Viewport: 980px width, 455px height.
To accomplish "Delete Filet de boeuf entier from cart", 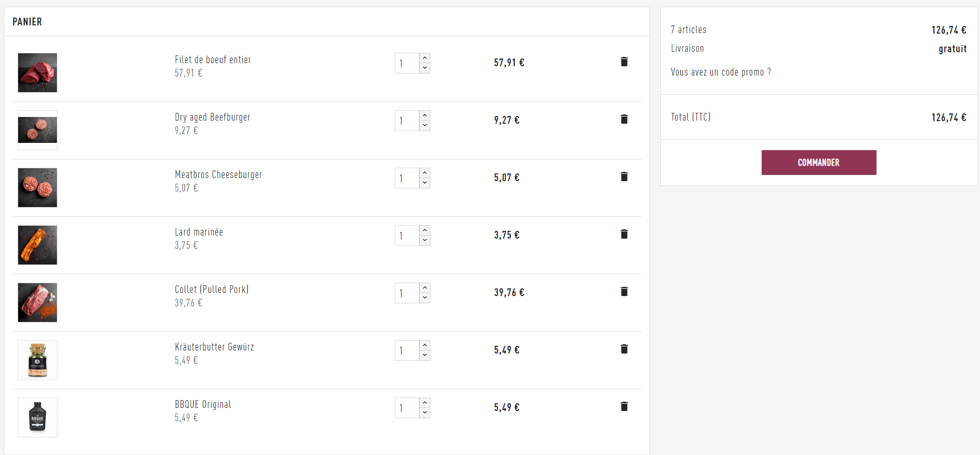I will 624,62.
